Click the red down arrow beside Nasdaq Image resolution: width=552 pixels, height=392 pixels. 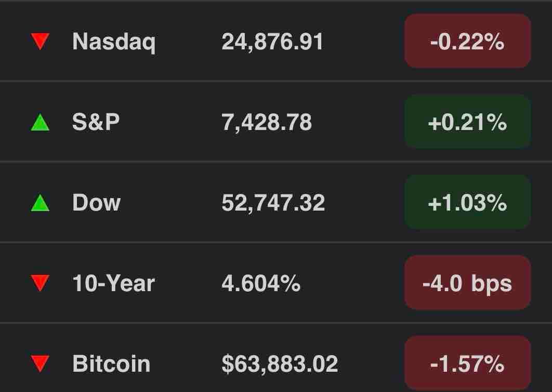coord(40,41)
